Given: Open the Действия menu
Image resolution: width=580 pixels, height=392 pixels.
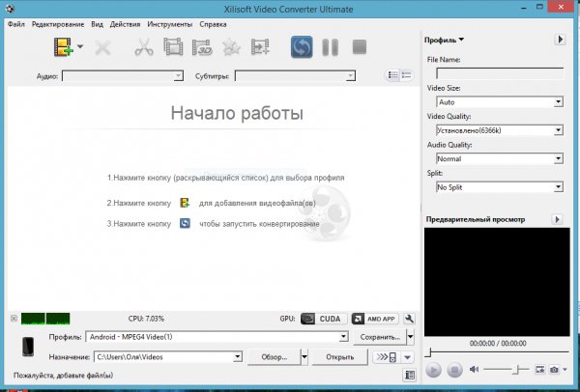Looking at the screenshot, I should 125,24.
